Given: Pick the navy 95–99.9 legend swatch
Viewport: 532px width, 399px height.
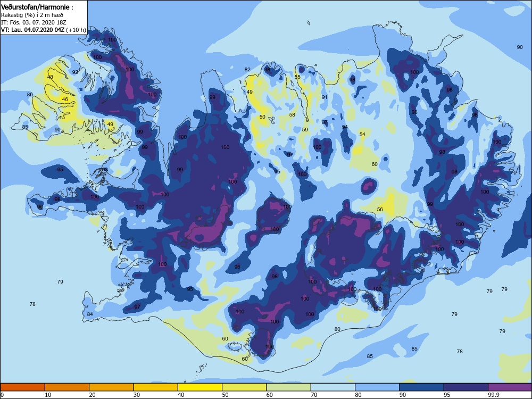Looking at the screenshot, I should 466,387.
